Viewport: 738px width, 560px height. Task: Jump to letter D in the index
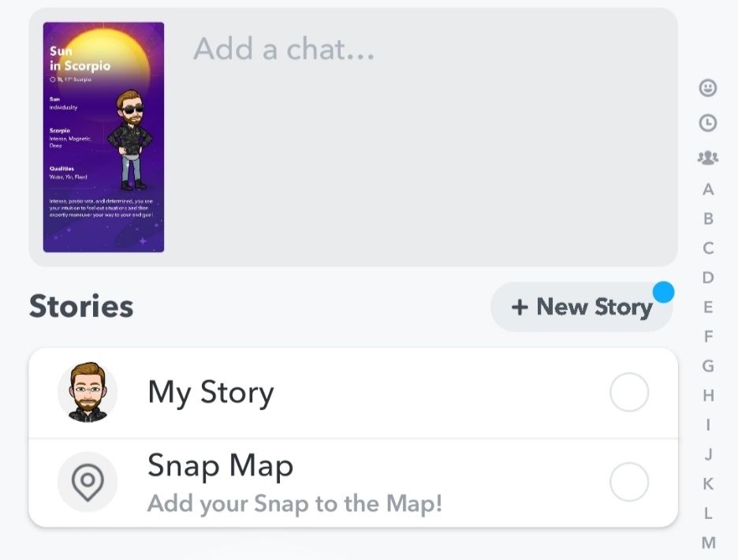point(708,278)
